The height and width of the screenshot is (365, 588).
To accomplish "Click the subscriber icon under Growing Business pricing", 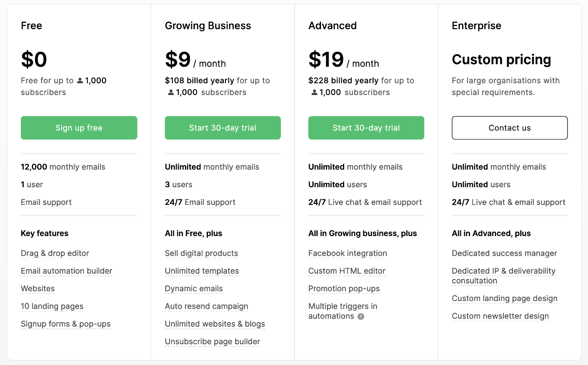I will [171, 93].
